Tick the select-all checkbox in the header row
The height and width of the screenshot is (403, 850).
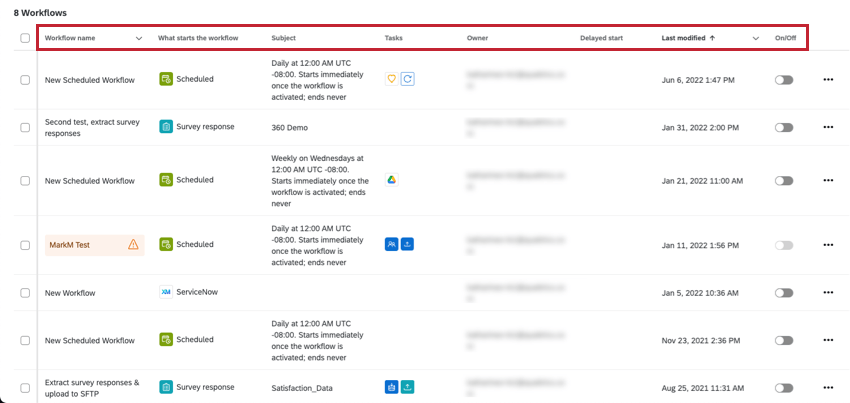click(25, 38)
